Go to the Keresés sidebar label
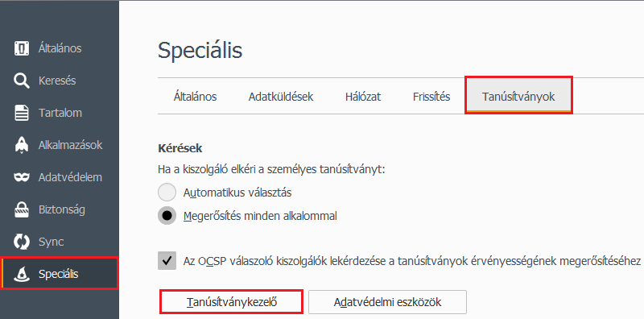The image size is (644, 319). tap(57, 81)
